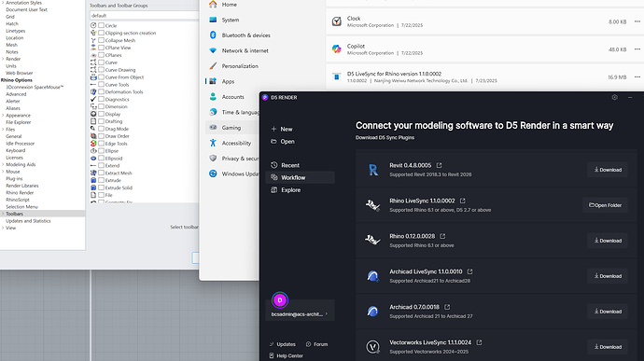Open more options for Copilot app
Viewport: 644px width, 361px height.
(637, 49)
